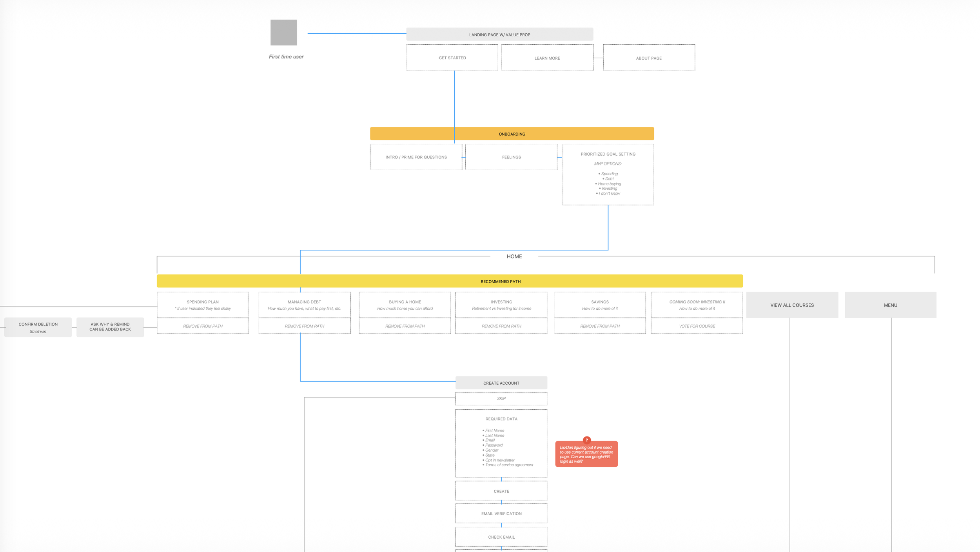
Task: Click Remove From Path under Managing Debt
Action: (304, 326)
